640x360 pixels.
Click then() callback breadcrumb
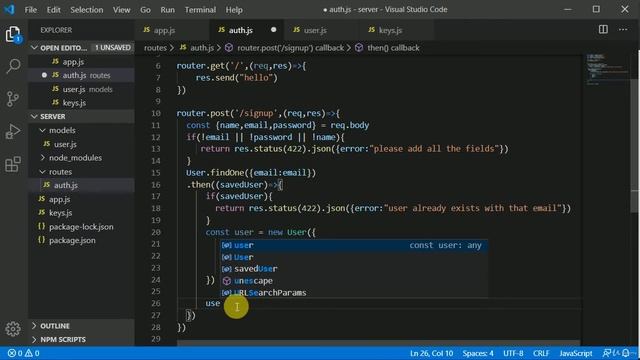point(387,48)
